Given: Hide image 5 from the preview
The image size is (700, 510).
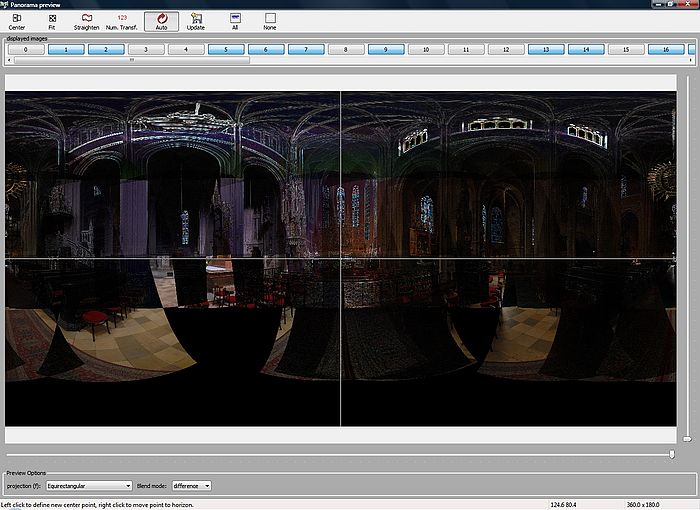Looking at the screenshot, I should (226, 48).
